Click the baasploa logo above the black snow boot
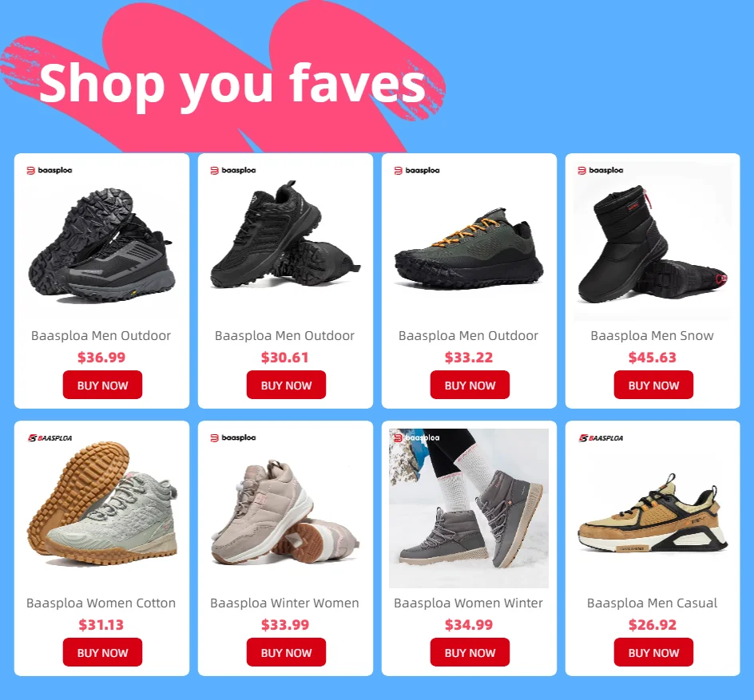The height and width of the screenshot is (700, 754). (600, 170)
